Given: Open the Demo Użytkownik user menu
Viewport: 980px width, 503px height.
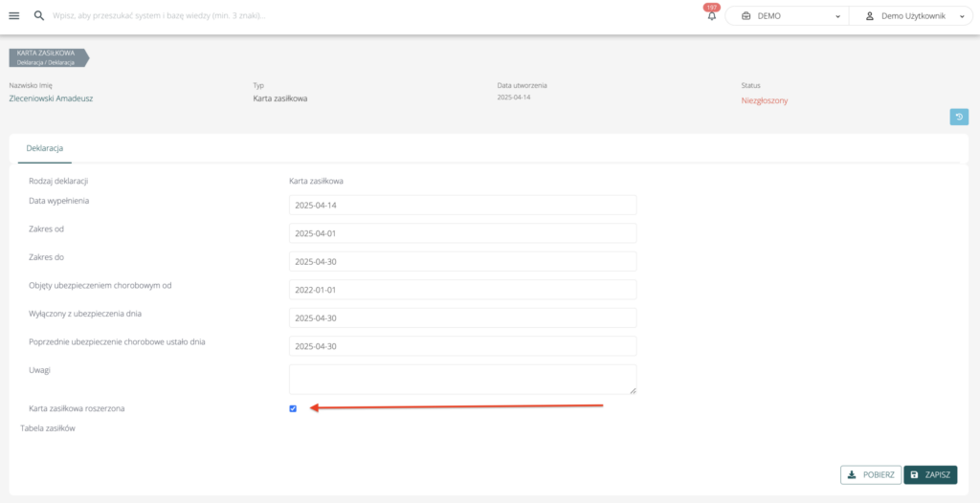Looking at the screenshot, I should [912, 16].
